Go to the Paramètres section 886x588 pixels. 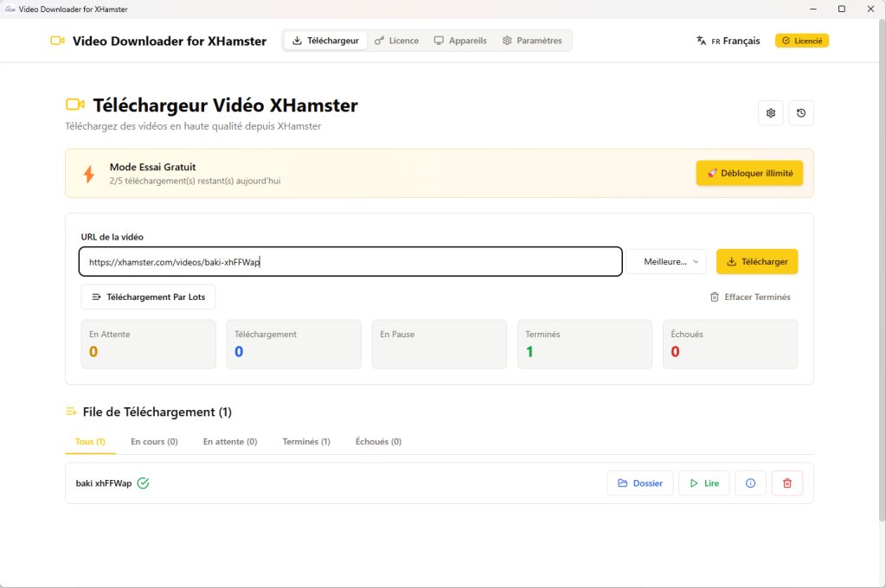[535, 40]
